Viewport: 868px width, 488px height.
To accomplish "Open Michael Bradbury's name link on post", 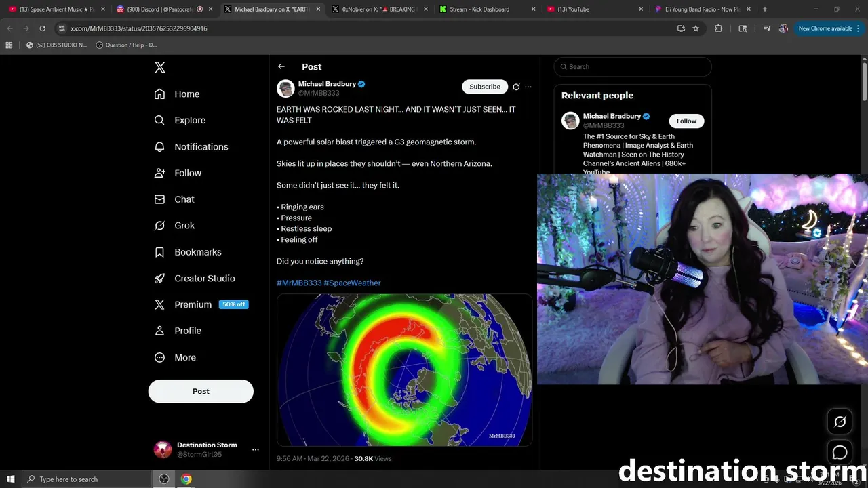I will click(x=327, y=84).
